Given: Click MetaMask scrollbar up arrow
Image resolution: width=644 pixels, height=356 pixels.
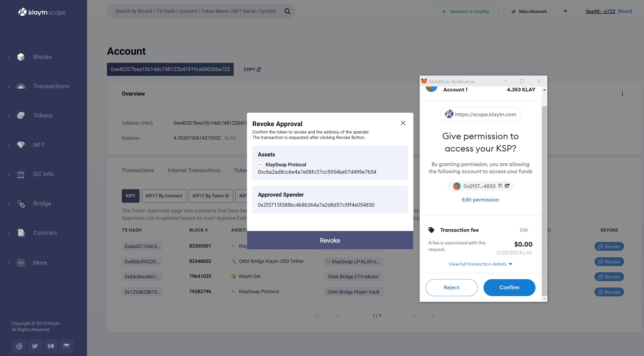Looking at the screenshot, I should [544, 90].
